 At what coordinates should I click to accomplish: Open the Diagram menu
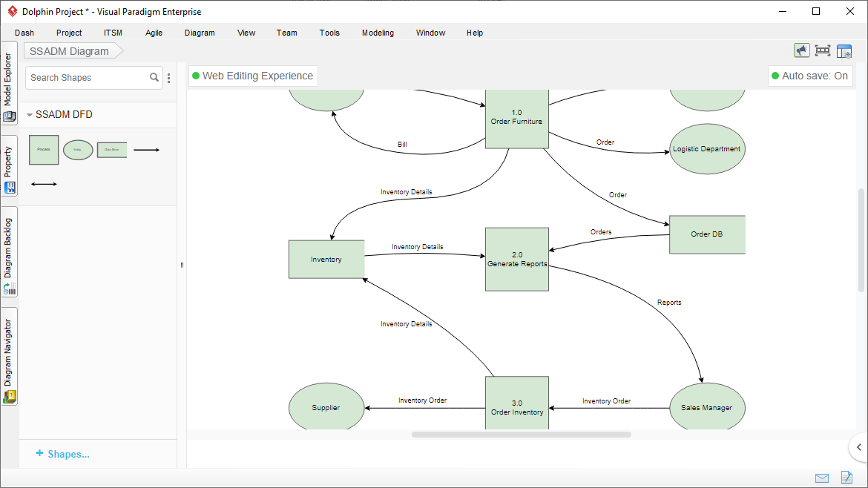click(200, 33)
